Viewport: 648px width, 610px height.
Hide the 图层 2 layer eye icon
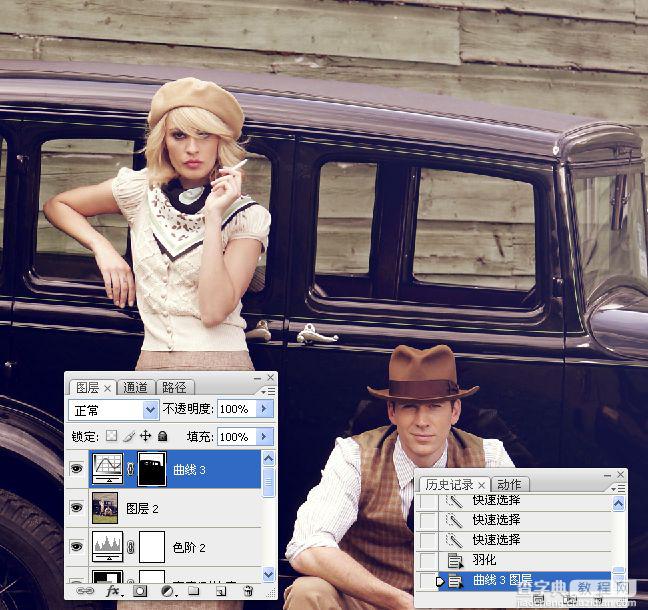pos(77,507)
